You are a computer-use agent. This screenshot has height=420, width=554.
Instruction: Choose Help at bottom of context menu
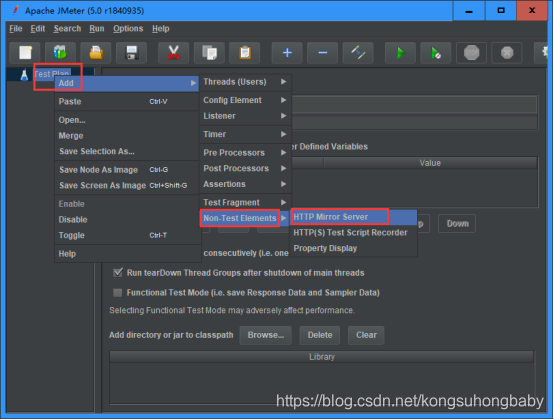[127, 254]
